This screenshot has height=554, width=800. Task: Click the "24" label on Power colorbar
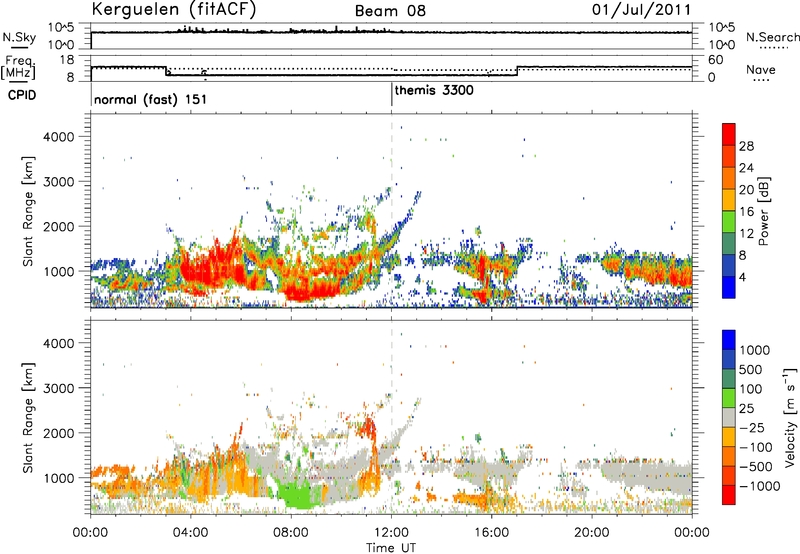coord(746,168)
